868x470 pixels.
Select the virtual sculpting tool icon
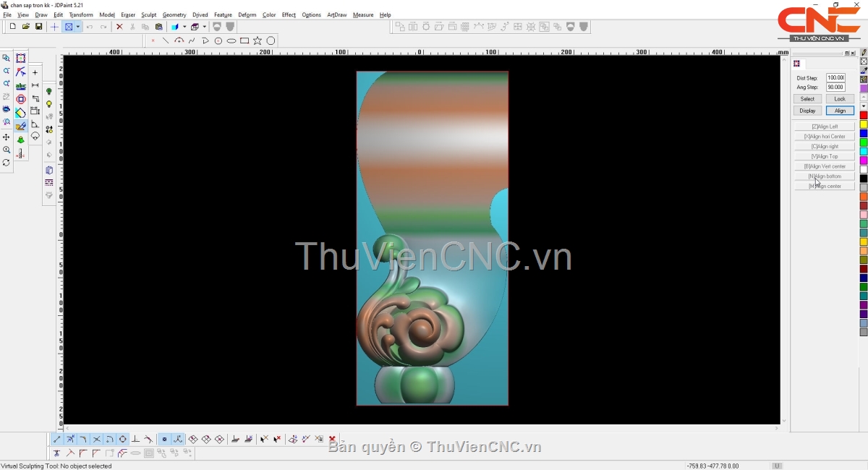click(x=21, y=127)
